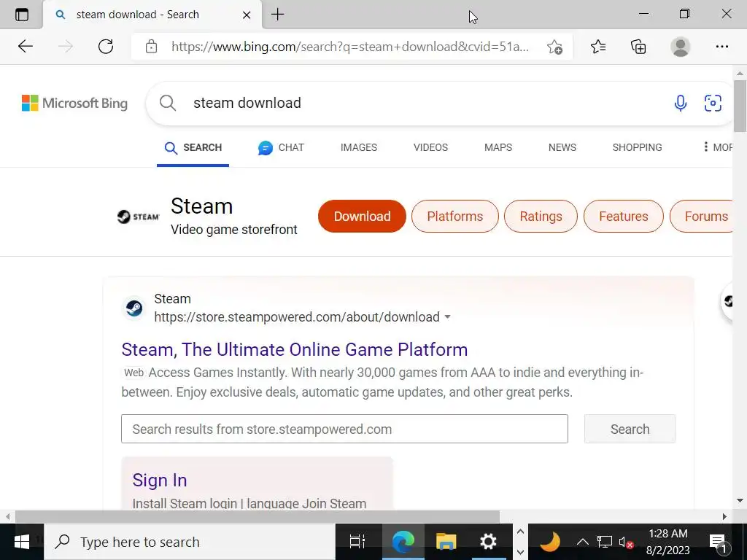Click the Windows taskbar search box
Screen dimensions: 747x560
point(190,542)
